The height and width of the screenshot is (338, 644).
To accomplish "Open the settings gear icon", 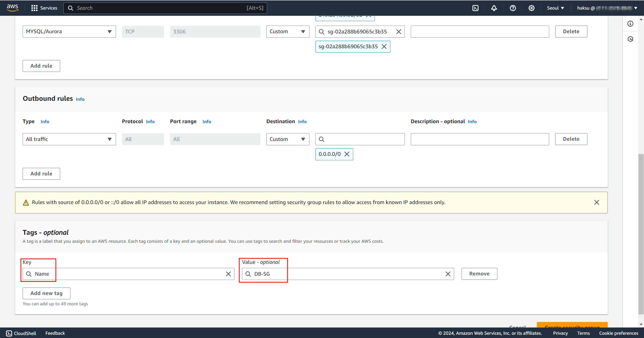I will (x=531, y=8).
